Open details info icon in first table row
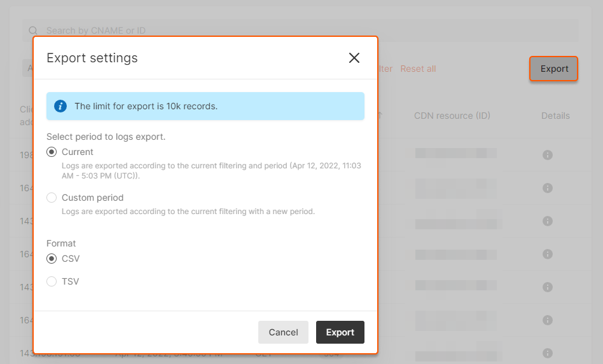603x364 pixels. (547, 155)
